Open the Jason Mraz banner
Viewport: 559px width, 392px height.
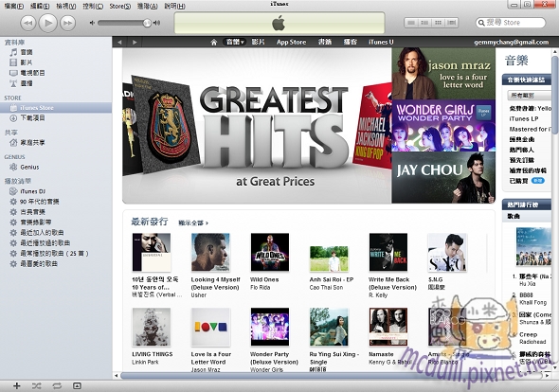coord(443,74)
